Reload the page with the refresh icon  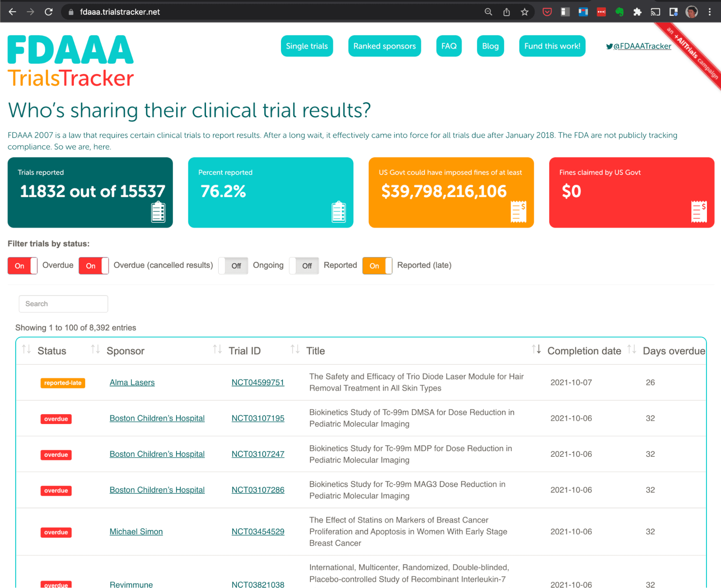click(x=49, y=12)
